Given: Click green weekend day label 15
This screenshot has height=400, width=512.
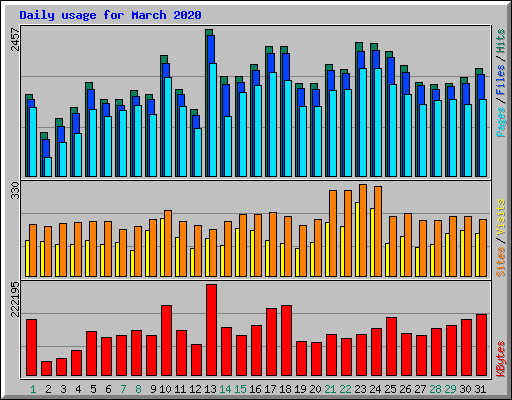Looking at the screenshot, I should (240, 389).
